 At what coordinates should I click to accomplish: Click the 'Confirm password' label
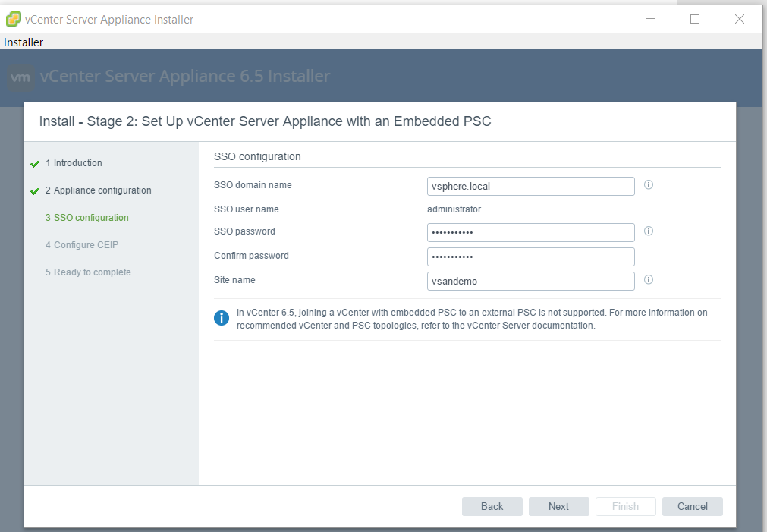click(x=251, y=256)
